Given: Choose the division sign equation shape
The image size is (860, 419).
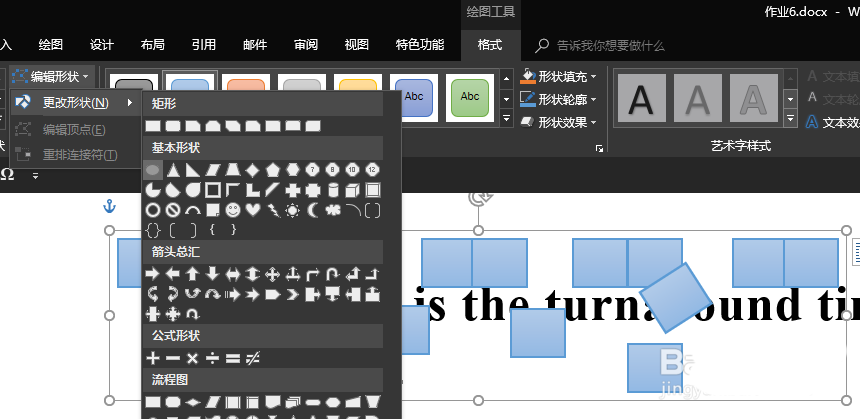Looking at the screenshot, I should 212,359.
